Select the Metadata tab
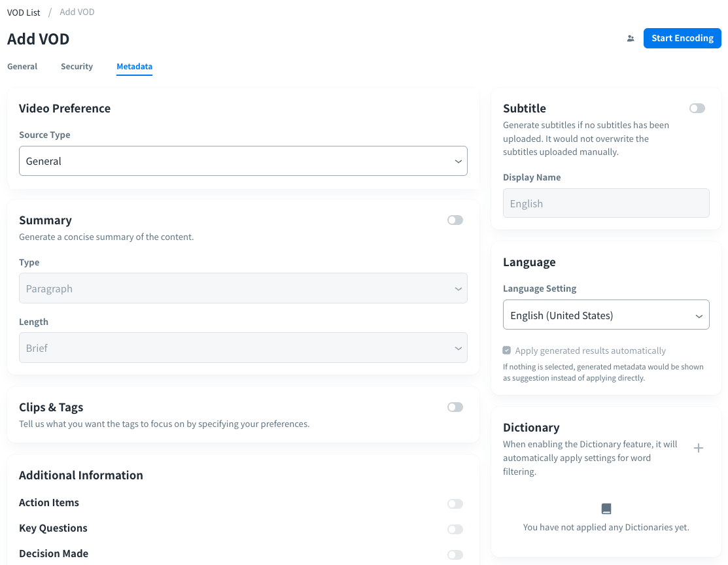The image size is (728, 565). pyautogui.click(x=134, y=67)
